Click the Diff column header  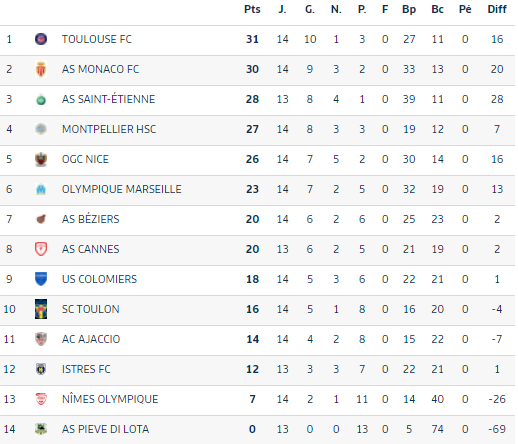(497, 9)
